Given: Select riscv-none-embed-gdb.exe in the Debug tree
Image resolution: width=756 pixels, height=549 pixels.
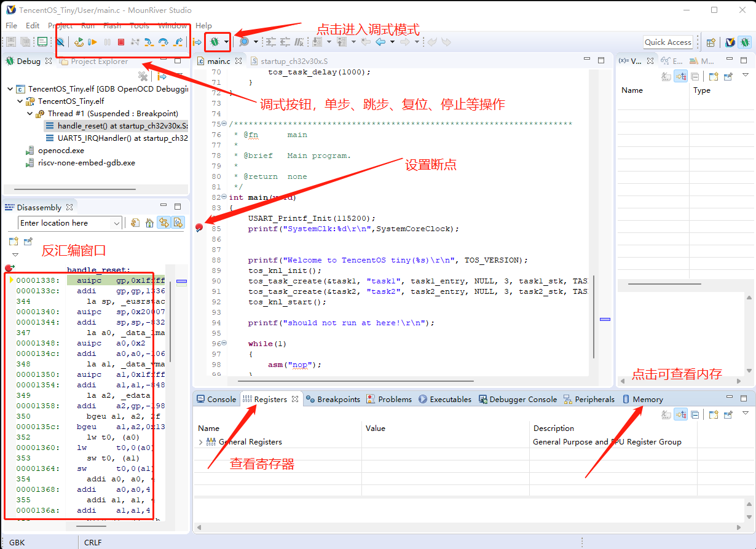Looking at the screenshot, I should [81, 163].
